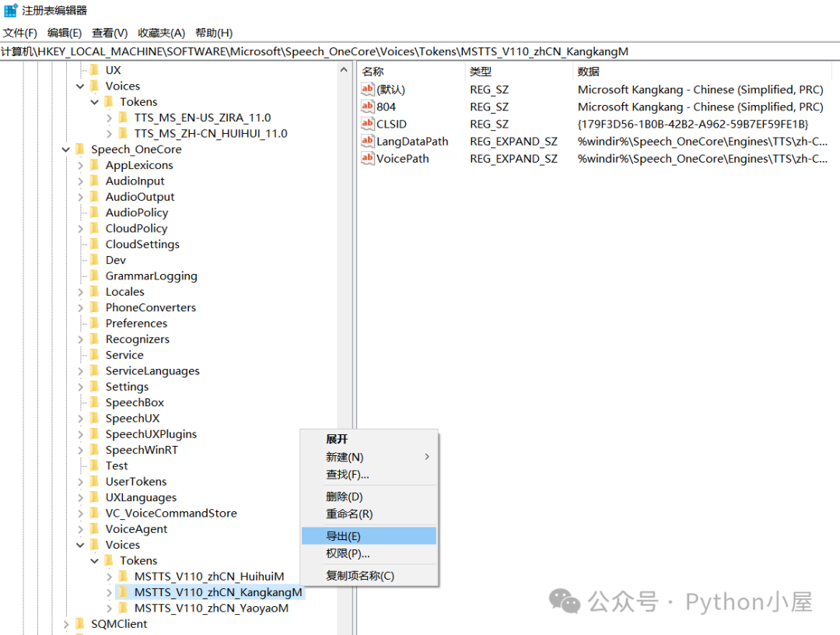Click the folder icon of SpeechBox

pos(96,402)
